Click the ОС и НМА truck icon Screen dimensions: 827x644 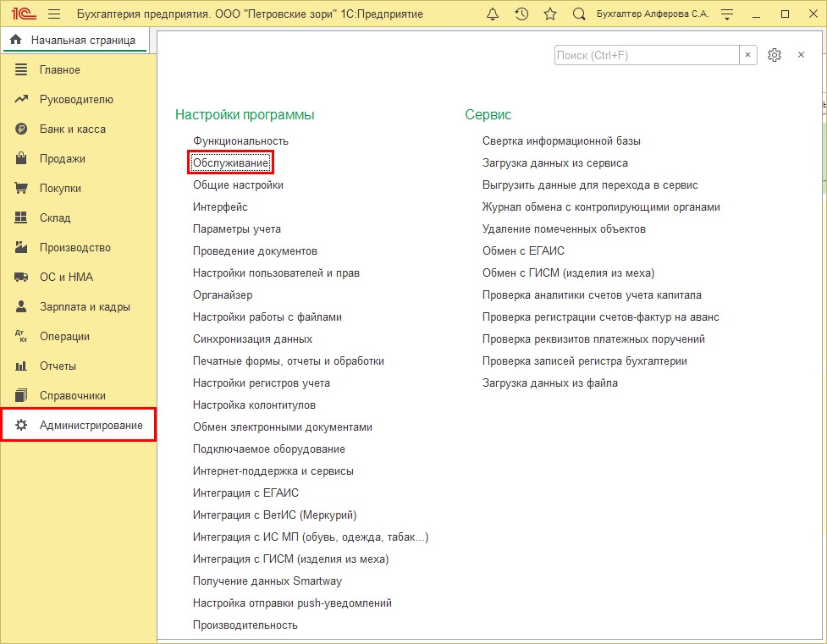[x=21, y=277]
